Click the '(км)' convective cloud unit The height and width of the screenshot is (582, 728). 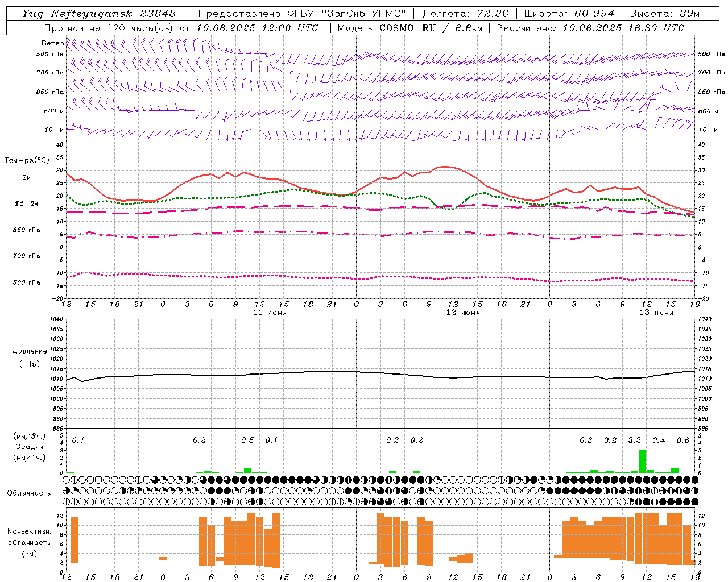(30, 553)
